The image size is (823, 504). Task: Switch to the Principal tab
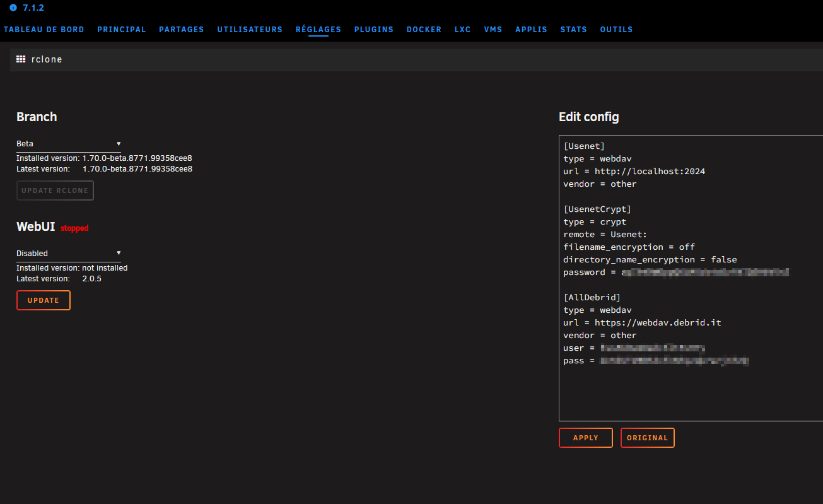pos(122,30)
